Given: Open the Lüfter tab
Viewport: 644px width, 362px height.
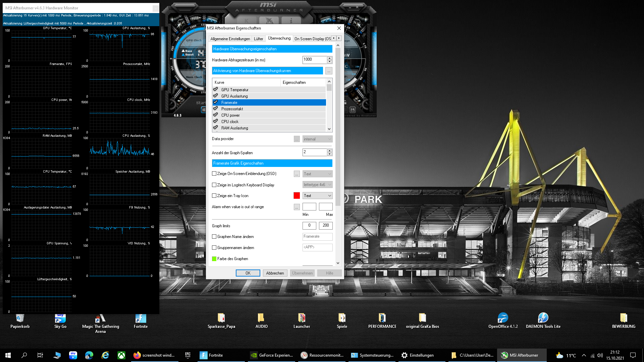Looking at the screenshot, I should (x=258, y=39).
